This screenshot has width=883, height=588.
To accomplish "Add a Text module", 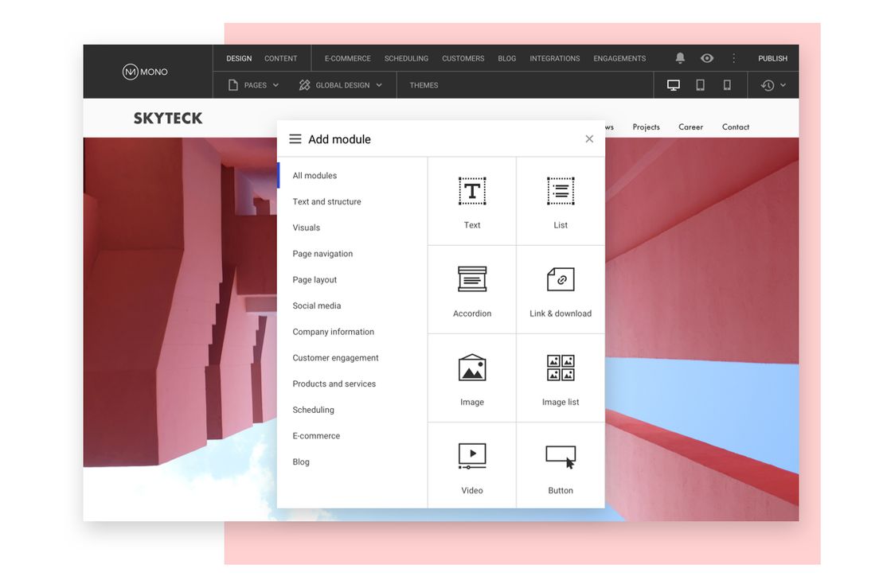I will click(x=472, y=201).
